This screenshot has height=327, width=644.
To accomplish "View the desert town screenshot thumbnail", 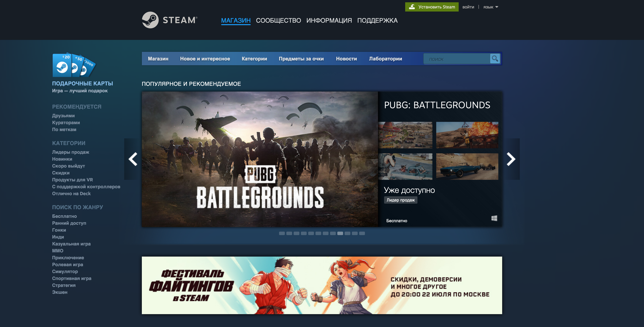I will [x=405, y=135].
